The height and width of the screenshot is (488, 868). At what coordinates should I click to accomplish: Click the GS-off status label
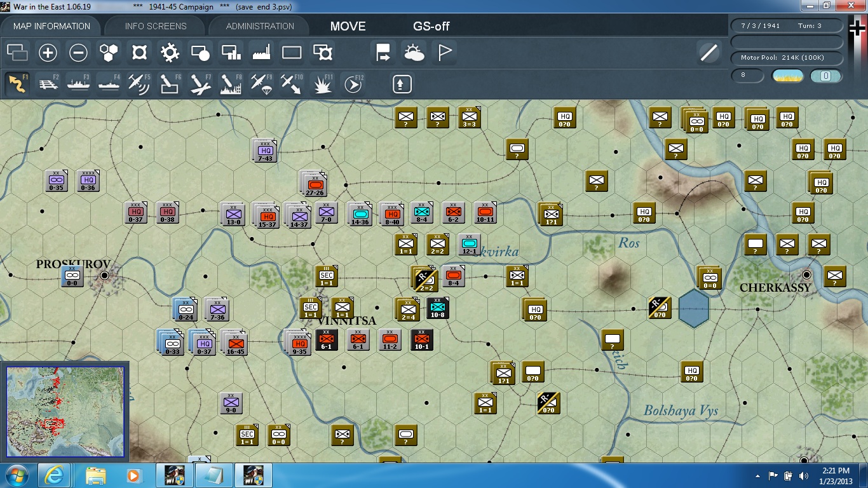click(431, 26)
